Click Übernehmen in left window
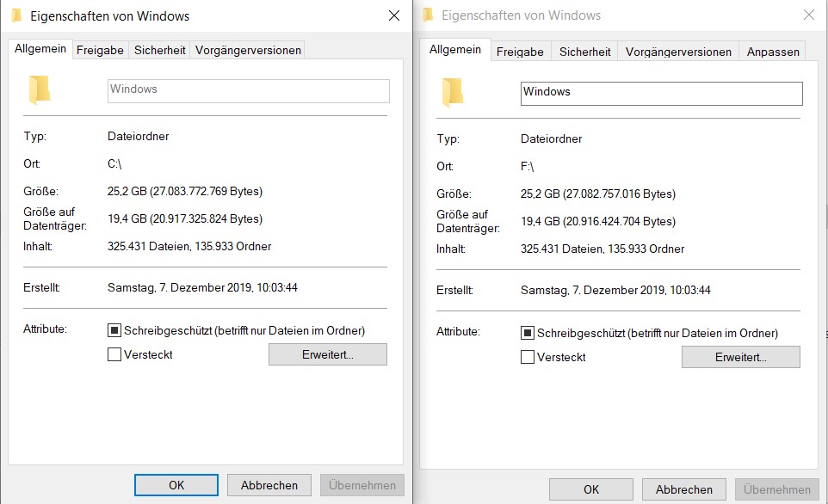828x504 pixels. pos(362,485)
